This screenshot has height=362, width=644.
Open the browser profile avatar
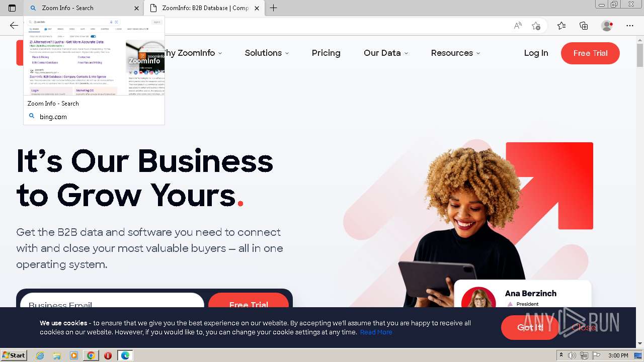(x=607, y=26)
